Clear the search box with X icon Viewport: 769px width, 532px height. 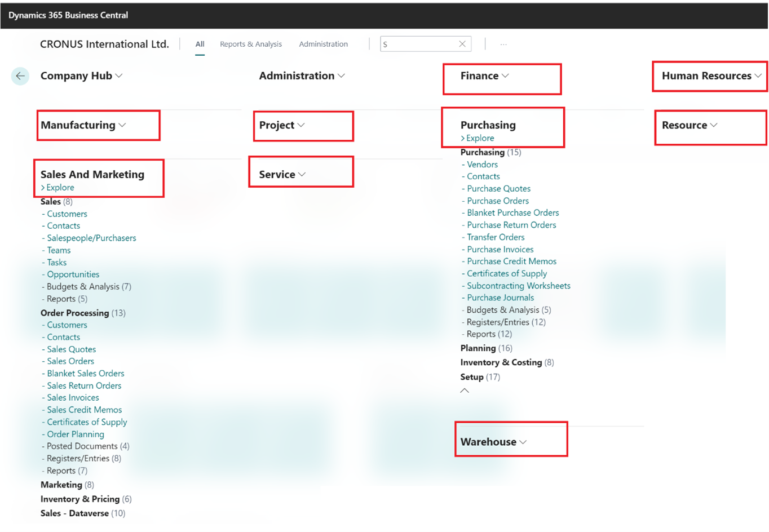[462, 44]
